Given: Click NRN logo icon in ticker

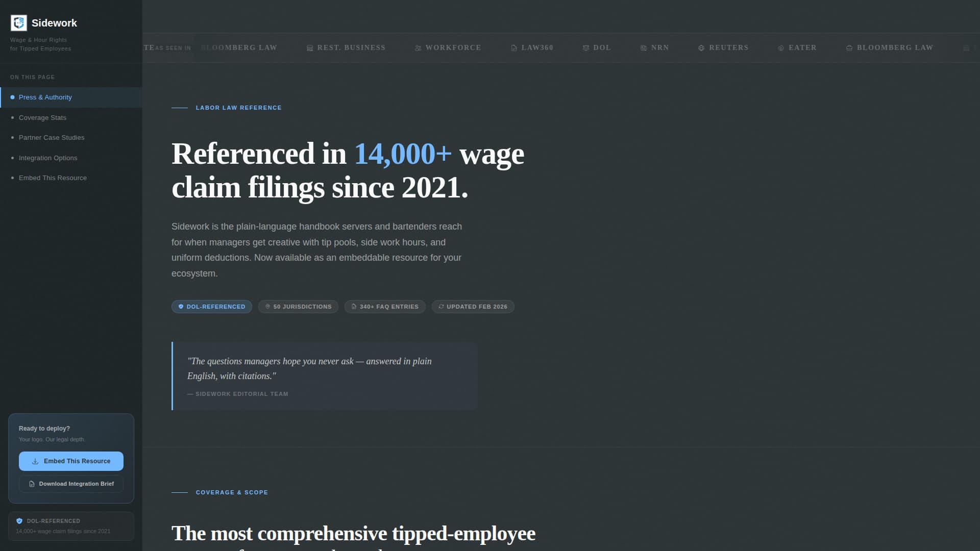Looking at the screenshot, I should pos(644,48).
